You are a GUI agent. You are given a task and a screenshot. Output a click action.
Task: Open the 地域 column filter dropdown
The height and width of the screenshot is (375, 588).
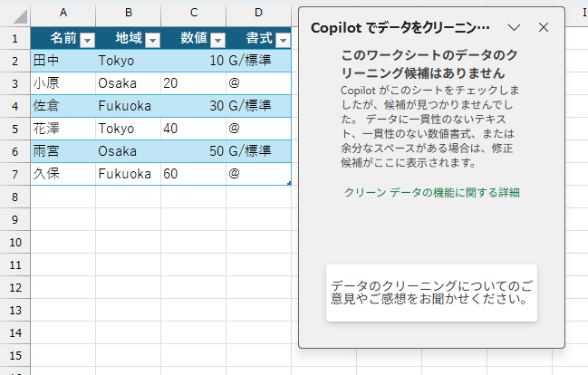[152, 40]
